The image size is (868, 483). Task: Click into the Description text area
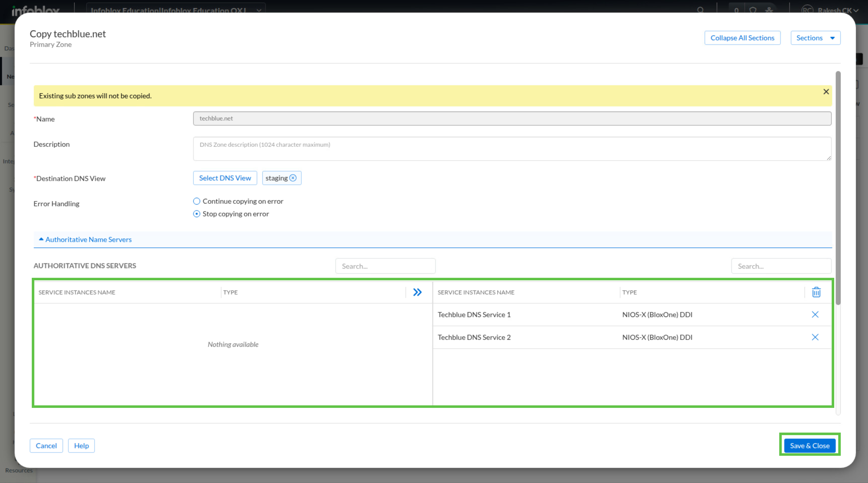(512, 148)
